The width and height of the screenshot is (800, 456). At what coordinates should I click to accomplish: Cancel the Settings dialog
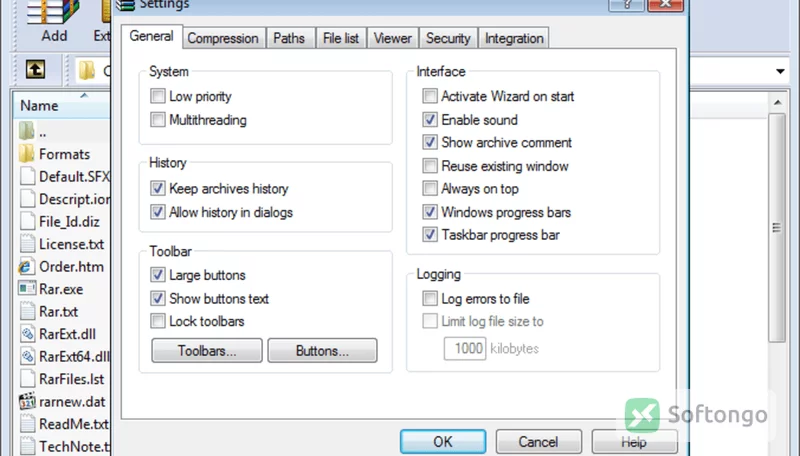(x=538, y=441)
